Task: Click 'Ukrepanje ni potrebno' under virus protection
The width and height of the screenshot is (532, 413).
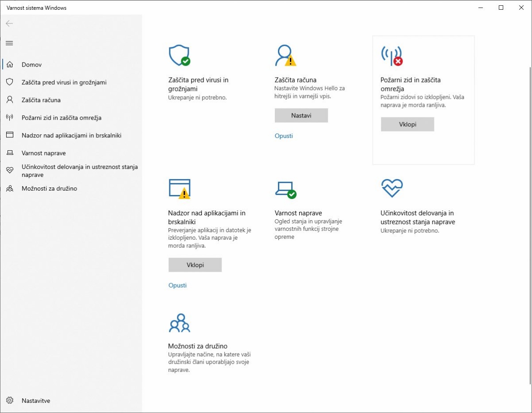Action: (x=198, y=97)
